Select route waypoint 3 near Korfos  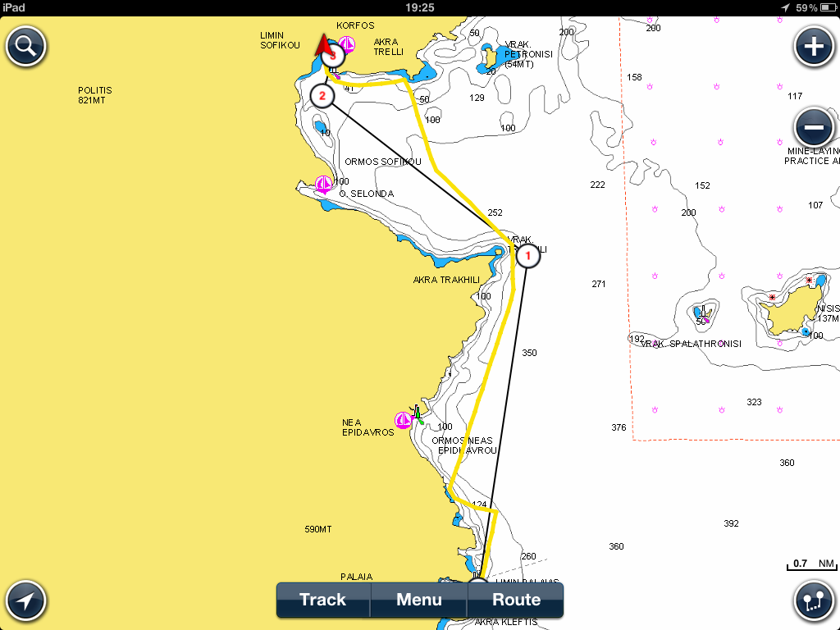pos(335,56)
